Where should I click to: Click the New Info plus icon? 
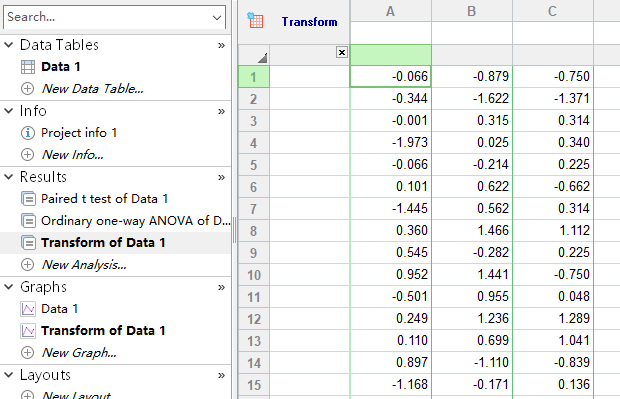pyautogui.click(x=27, y=155)
